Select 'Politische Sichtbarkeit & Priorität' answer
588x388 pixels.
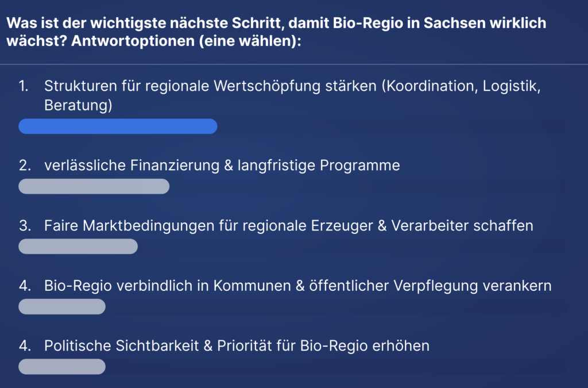237,346
